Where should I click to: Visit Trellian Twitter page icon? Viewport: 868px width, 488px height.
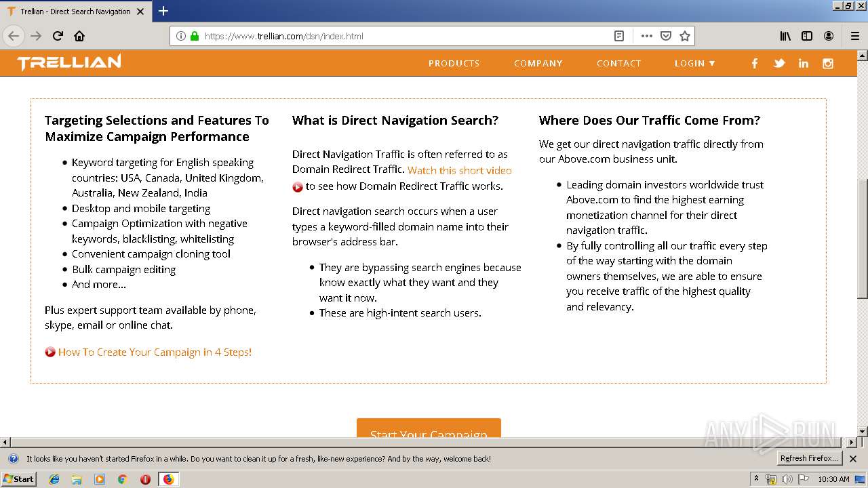coord(779,63)
